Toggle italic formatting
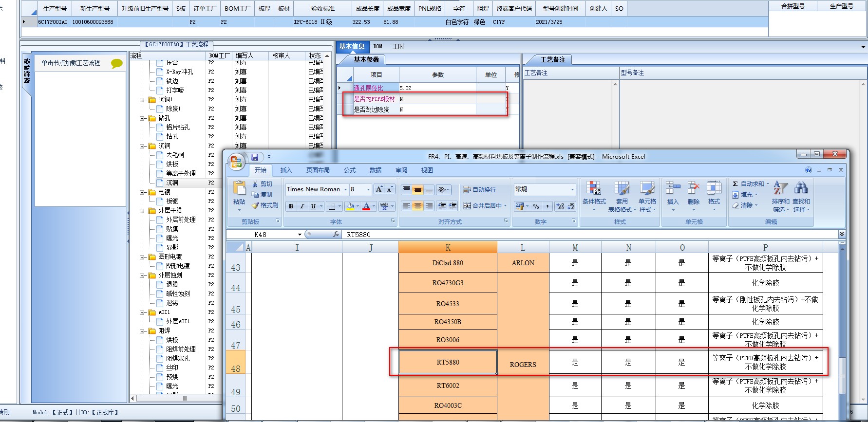 click(x=302, y=206)
